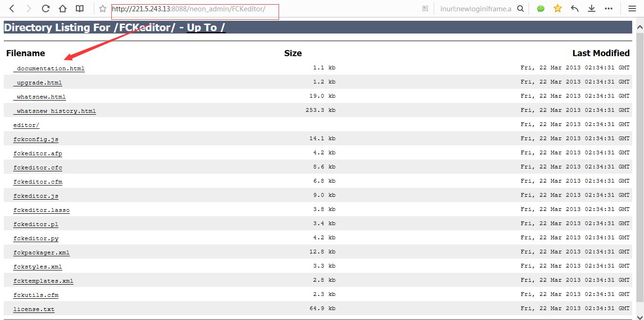Image resolution: width=644 pixels, height=320 pixels.
Task: Click the '9.0 kb' size of fckeditor.js
Action: coord(324,195)
